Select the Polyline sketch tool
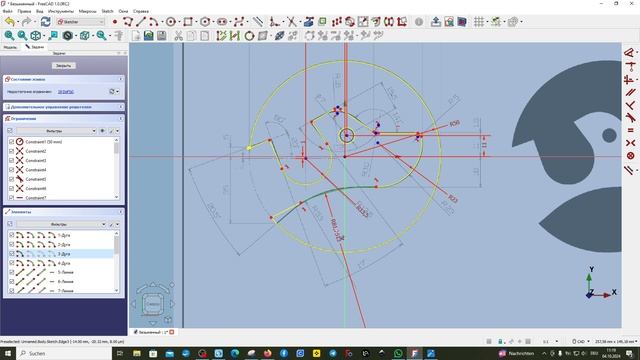This screenshot has width=640, height=360. 128,22
